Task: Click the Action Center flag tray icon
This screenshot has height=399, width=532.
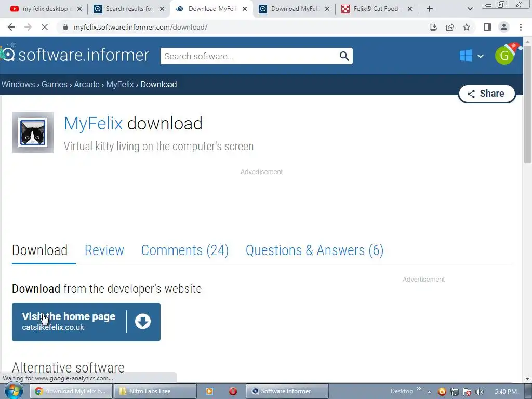Action: [x=467, y=392]
